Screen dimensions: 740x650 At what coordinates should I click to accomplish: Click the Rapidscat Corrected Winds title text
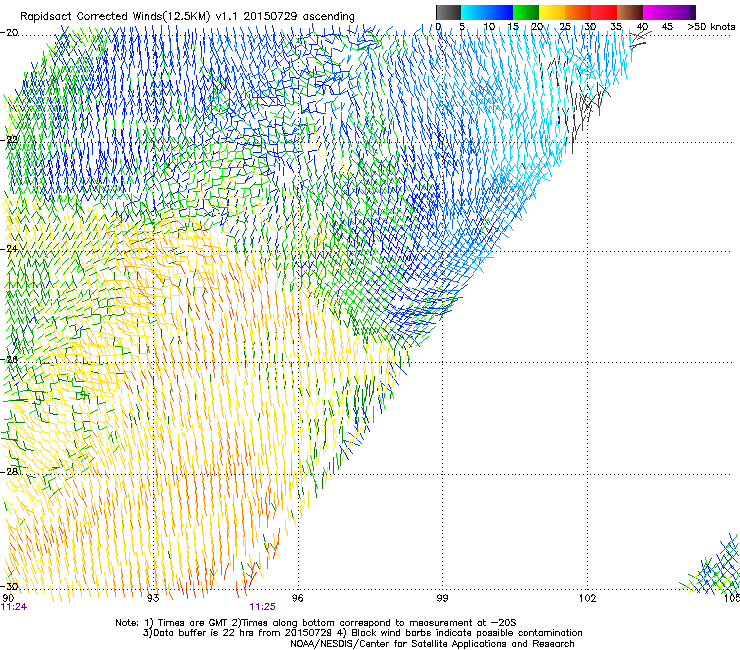(x=187, y=16)
